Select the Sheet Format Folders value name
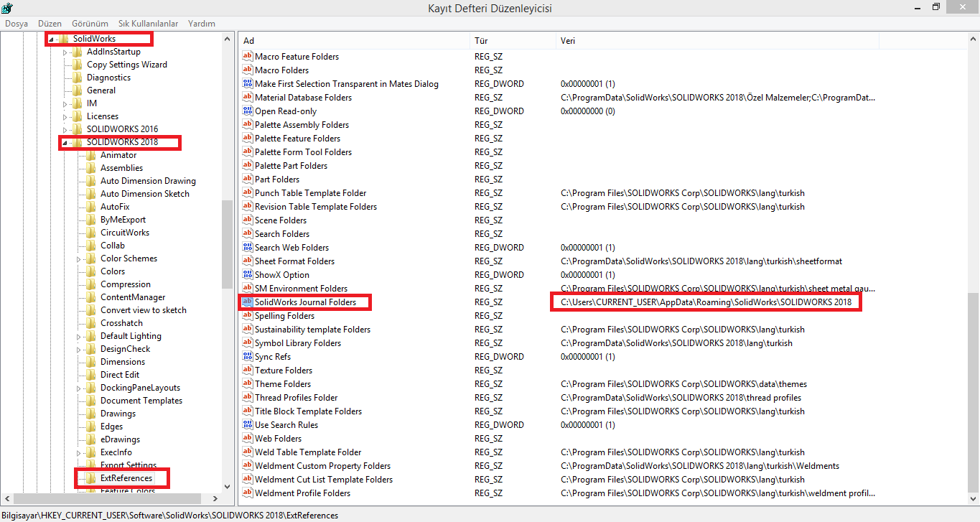The height and width of the screenshot is (522, 980). coord(294,261)
